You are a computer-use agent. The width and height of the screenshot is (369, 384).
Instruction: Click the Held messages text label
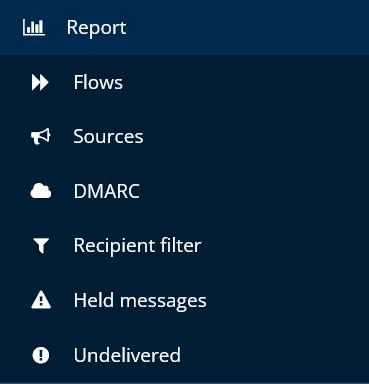[x=140, y=301]
